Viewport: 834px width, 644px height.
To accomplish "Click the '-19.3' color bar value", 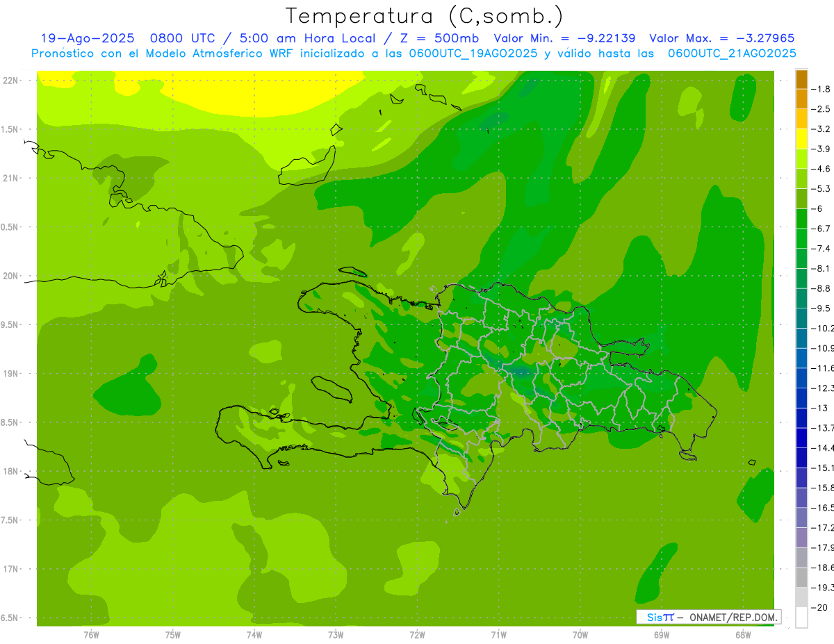I will pyautogui.click(x=821, y=587).
